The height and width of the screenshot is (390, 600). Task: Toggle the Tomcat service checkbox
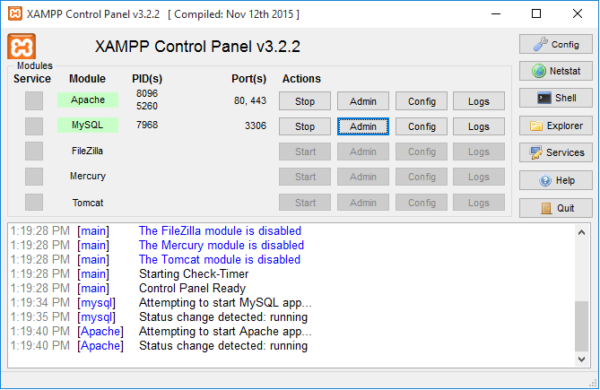[x=34, y=202]
